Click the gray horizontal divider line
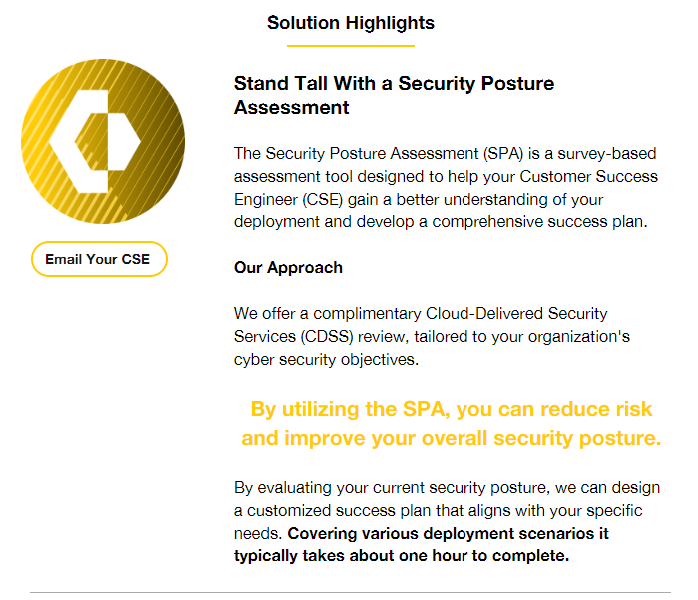Image resolution: width=698 pixels, height=600 pixels. [357, 593]
